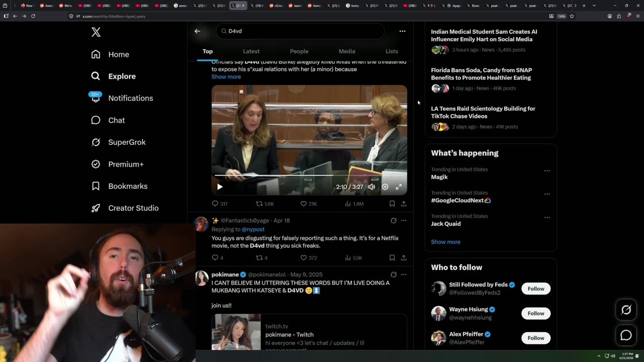Screen dimensions: 644x362
Task: Open more menu on pokimane post
Action: click(x=404, y=275)
